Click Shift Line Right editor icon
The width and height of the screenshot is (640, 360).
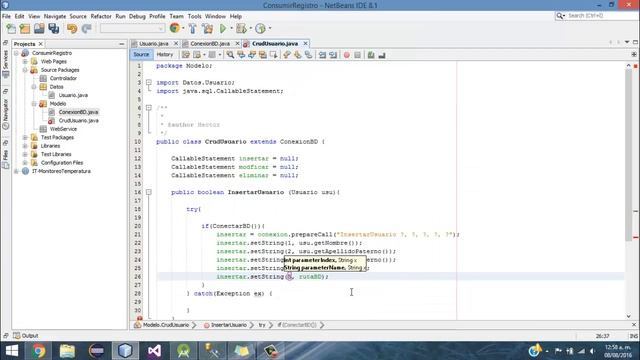(333, 55)
